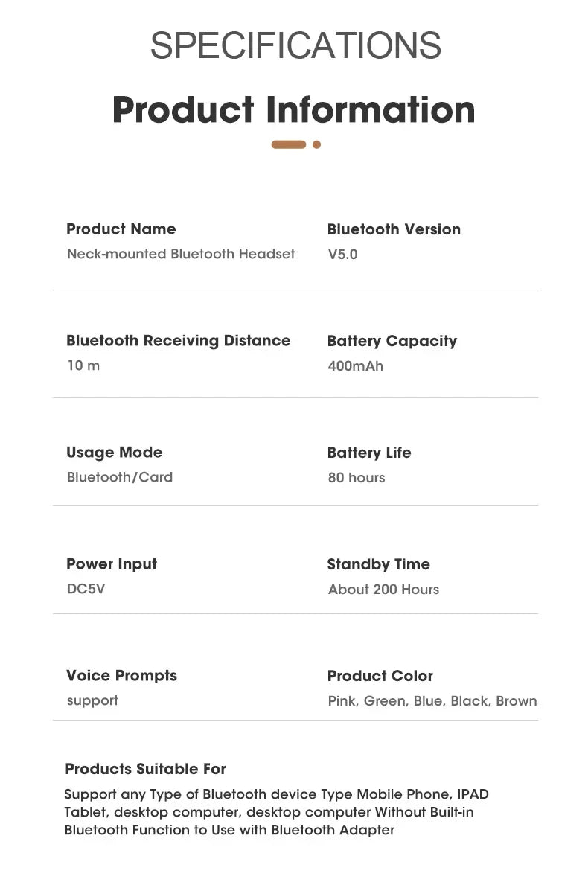This screenshot has height=894, width=588.
Task: Click the 80 hours battery life value
Action: tap(357, 478)
